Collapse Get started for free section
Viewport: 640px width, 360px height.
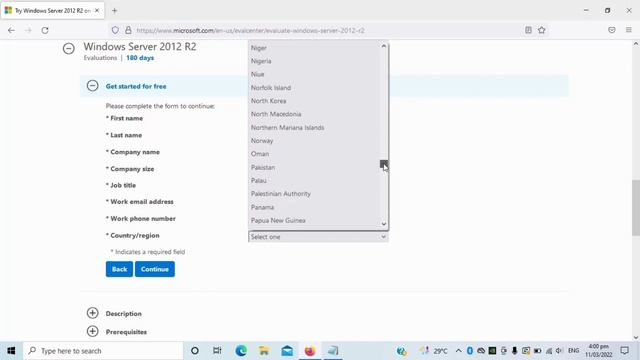pos(93,86)
